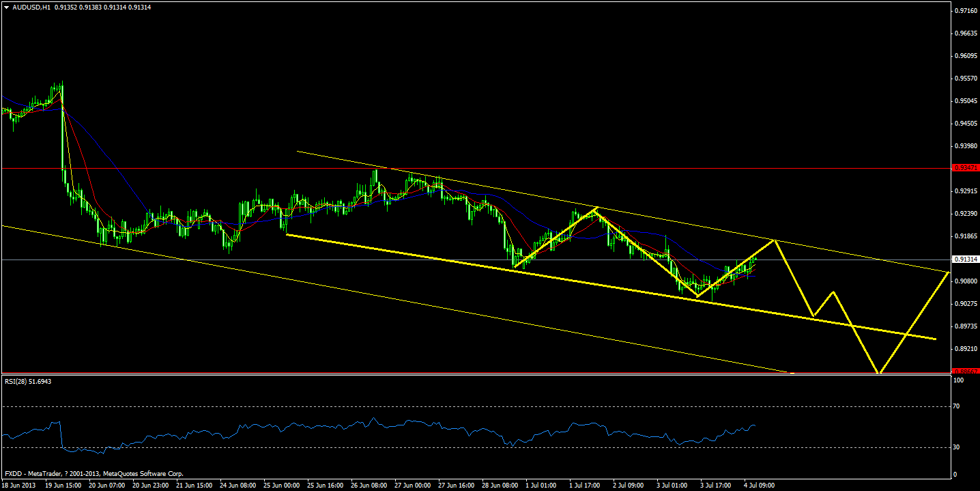Click the chart menu triangle beside AUDUSD,H1
The image size is (980, 491).
click(x=6, y=7)
